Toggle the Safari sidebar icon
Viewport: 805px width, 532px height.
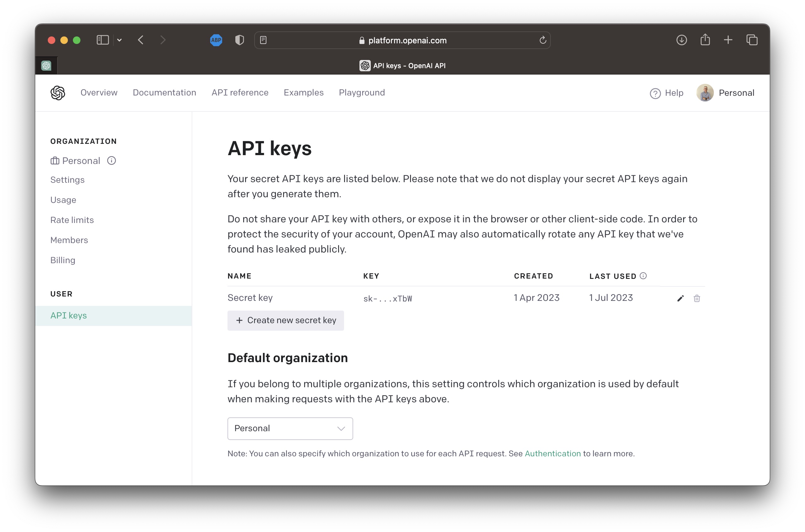point(102,40)
